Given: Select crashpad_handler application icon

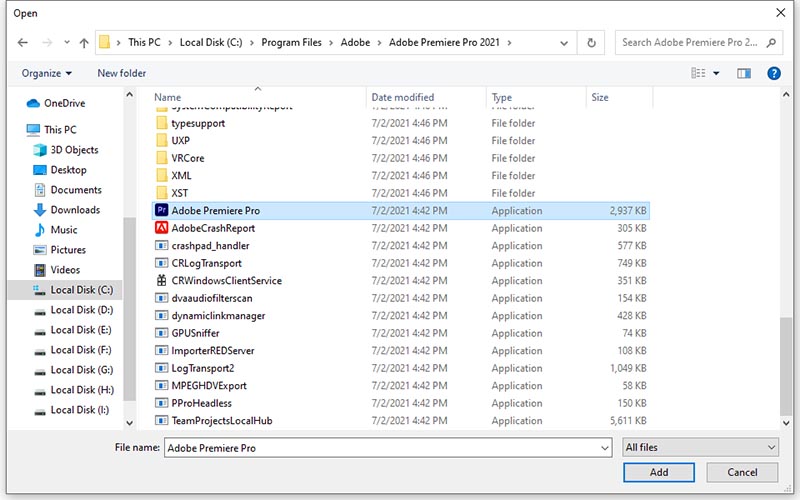Looking at the screenshot, I should point(162,245).
